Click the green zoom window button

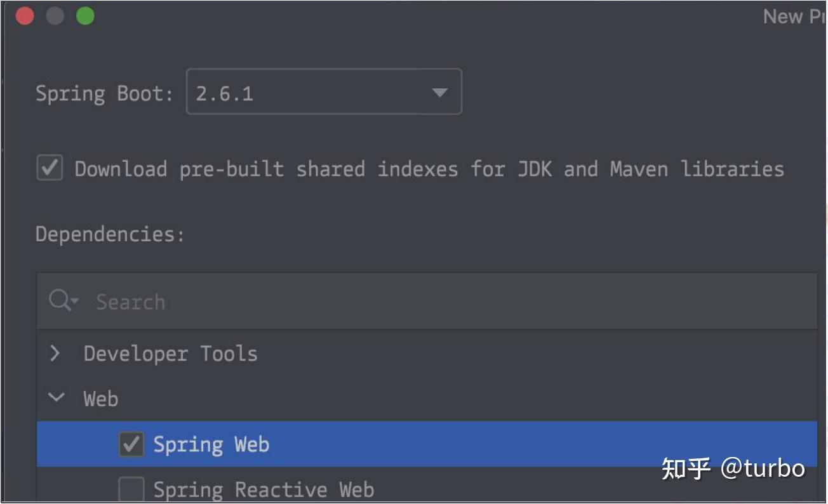pyautogui.click(x=86, y=15)
